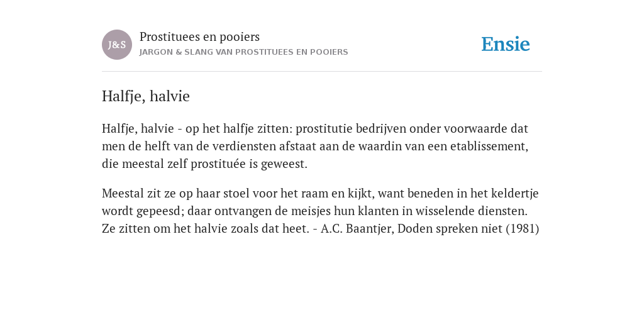Open the Ensie logo
The width and height of the screenshot is (644, 322).
(x=506, y=44)
